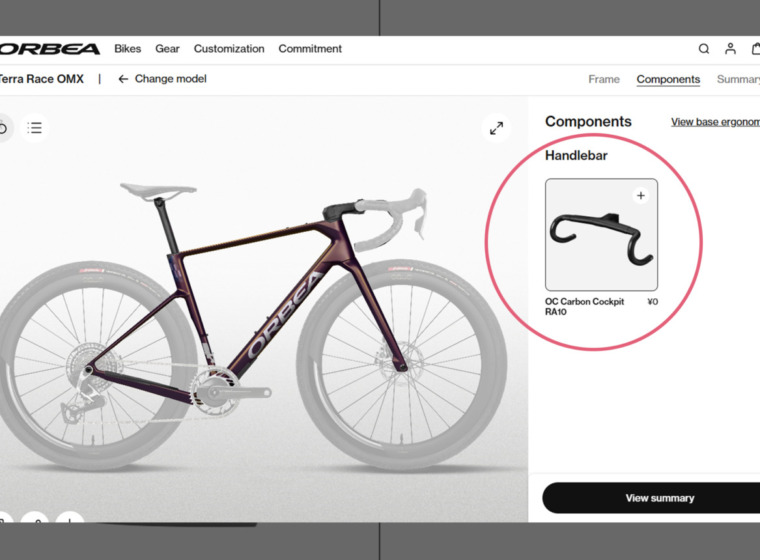
Task: Open the Gear menu
Action: click(167, 48)
